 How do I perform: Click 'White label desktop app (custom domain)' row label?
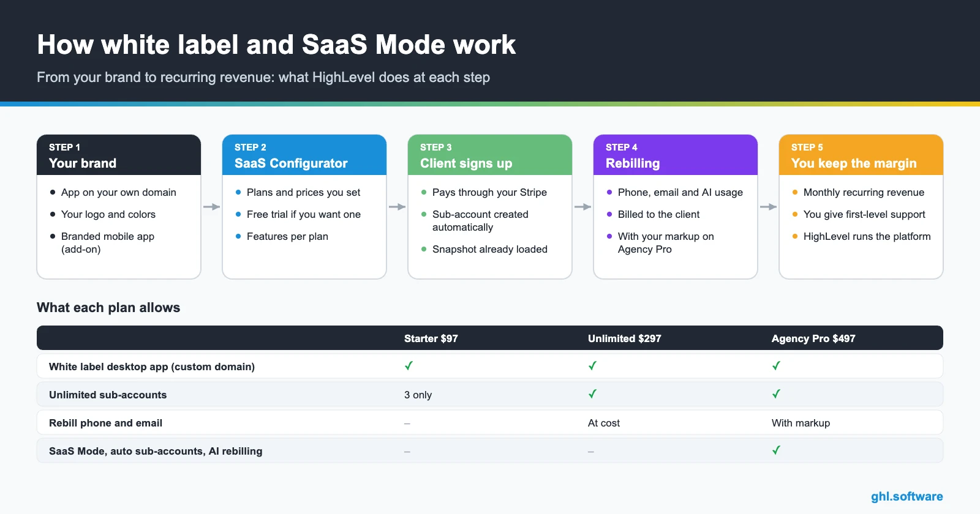point(152,367)
